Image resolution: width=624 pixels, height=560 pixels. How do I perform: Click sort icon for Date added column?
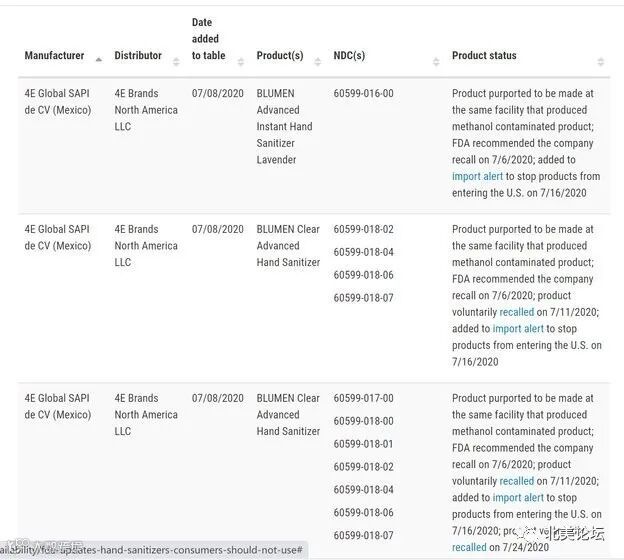coord(240,60)
